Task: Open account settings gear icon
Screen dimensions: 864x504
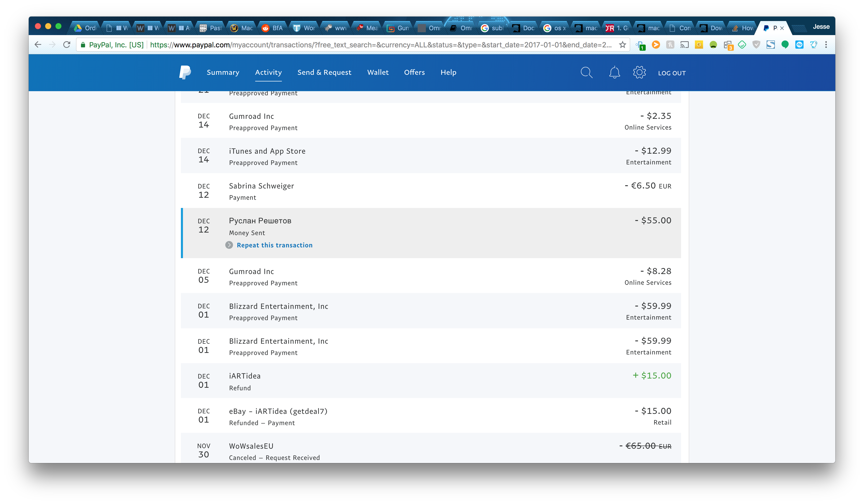Action: pos(640,72)
